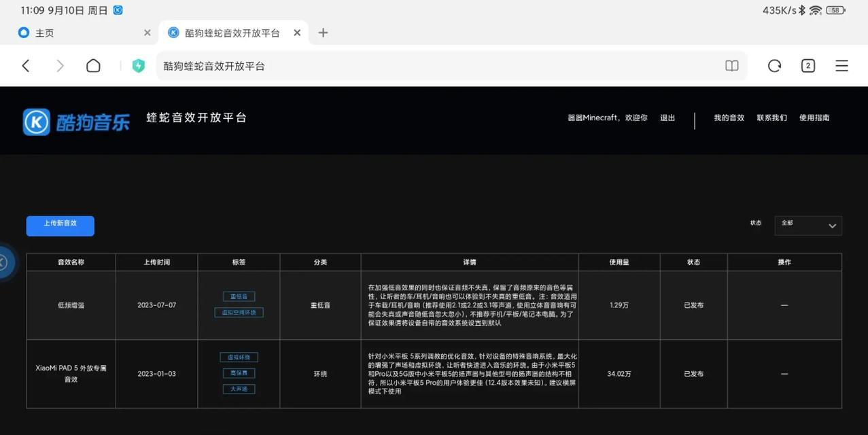Click the 上传新音效 button
This screenshot has height=435, width=868.
[60, 226]
